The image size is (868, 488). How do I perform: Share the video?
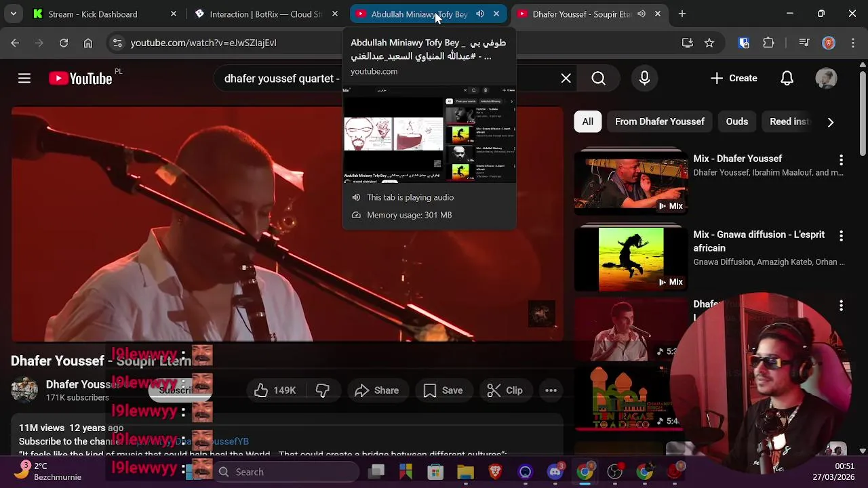click(376, 390)
